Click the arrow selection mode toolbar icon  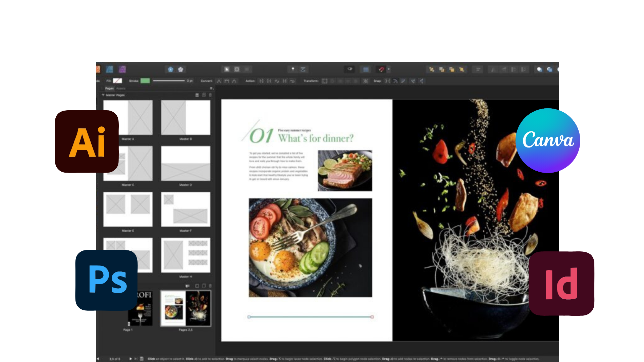[x=227, y=69]
